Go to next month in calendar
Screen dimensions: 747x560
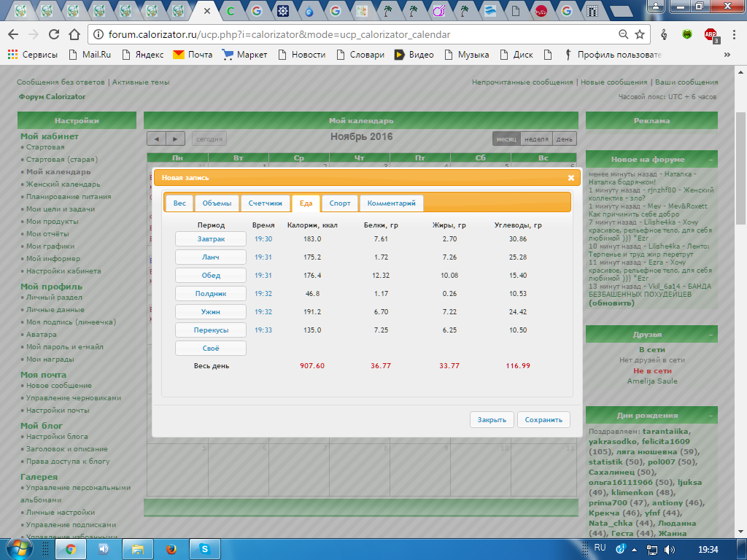[x=175, y=139]
